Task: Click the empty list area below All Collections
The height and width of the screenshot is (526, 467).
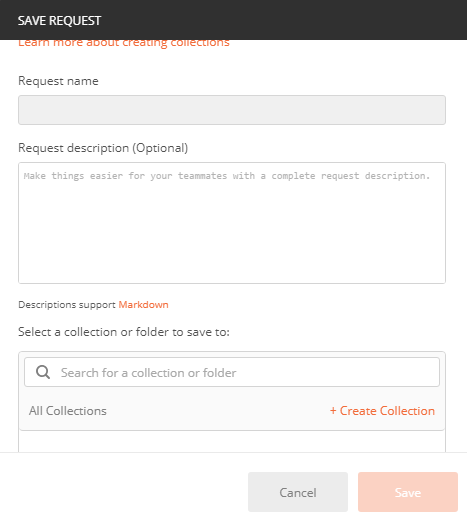Action: (x=232, y=441)
